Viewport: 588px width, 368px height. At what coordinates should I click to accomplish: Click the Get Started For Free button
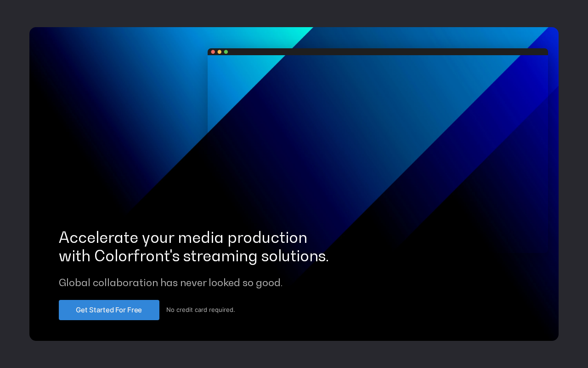coord(109,310)
